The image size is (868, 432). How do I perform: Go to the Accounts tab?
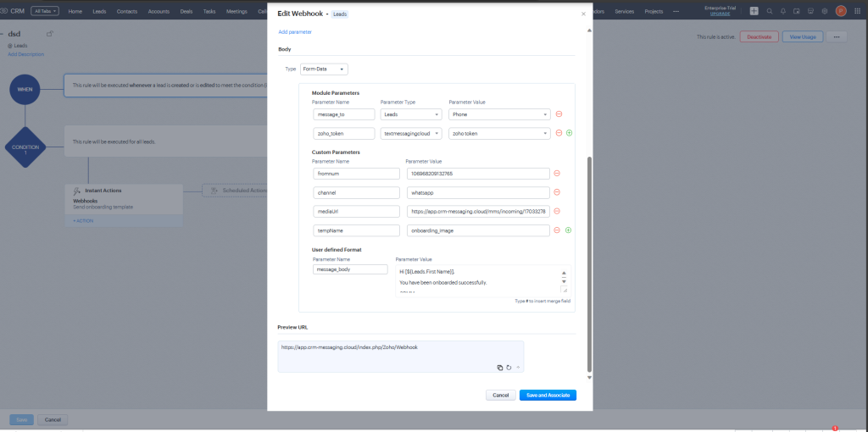coord(159,11)
